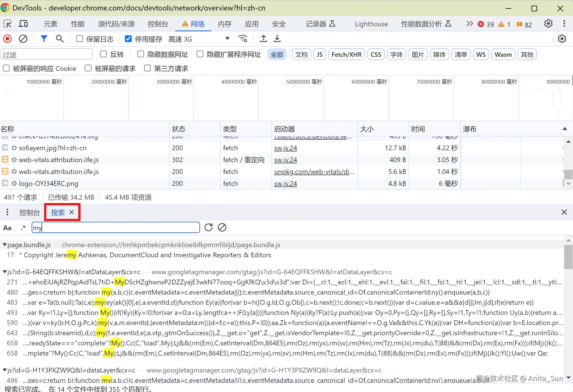Expand more DevTools tabs chevron
573x392 pixels.
(x=469, y=24)
